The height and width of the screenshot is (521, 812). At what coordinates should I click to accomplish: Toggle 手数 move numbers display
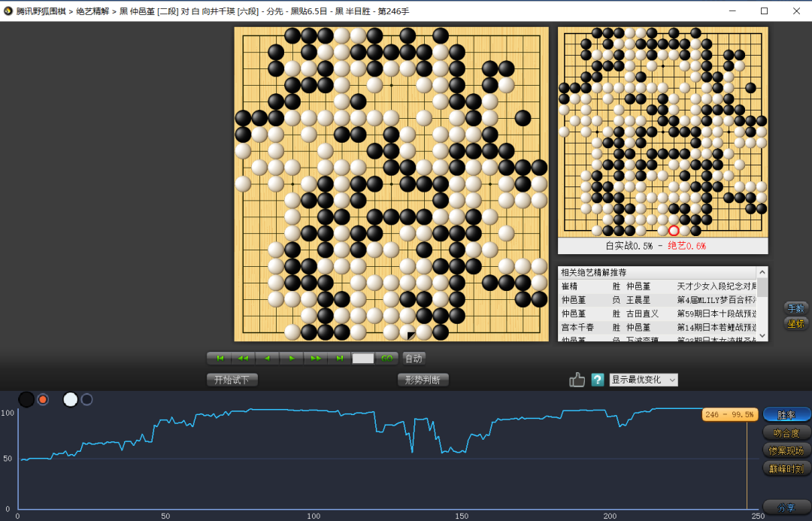(x=795, y=308)
